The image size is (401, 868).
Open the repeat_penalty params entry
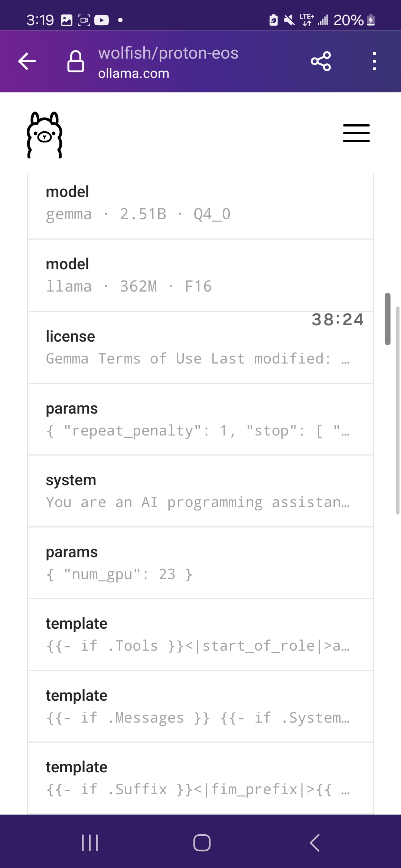point(200,420)
